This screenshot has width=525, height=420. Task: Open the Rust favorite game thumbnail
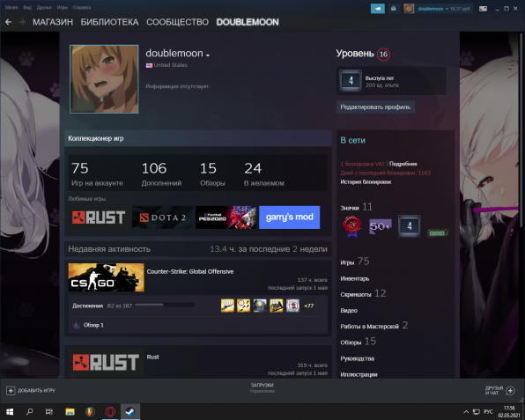(99, 217)
